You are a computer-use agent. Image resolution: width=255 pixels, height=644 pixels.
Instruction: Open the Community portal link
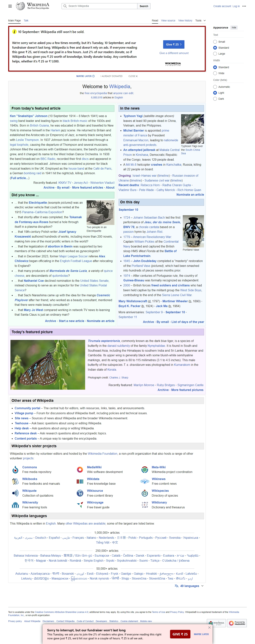point(27,408)
